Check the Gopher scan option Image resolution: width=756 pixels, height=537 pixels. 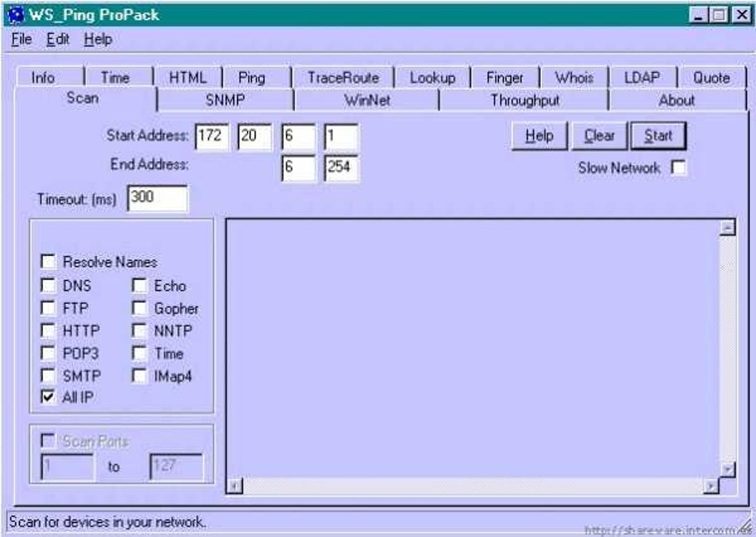139,309
